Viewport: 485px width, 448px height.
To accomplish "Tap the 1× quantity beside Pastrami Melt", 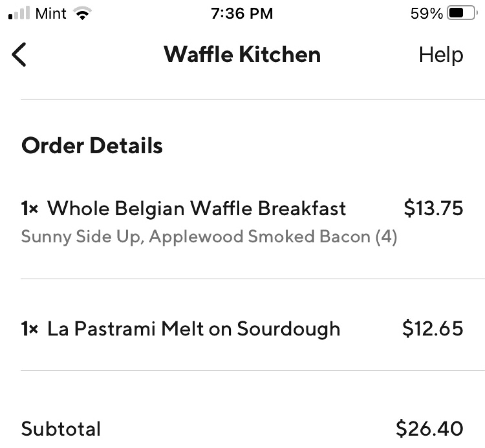I will click(x=30, y=329).
